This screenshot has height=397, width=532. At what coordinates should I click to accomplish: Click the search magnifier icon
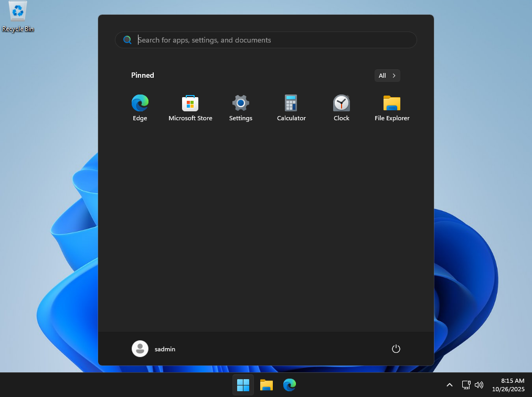click(127, 40)
